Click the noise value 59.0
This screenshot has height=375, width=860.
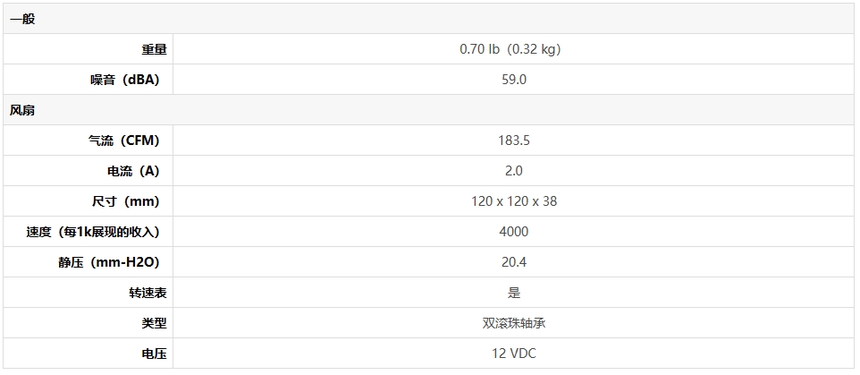point(514,79)
